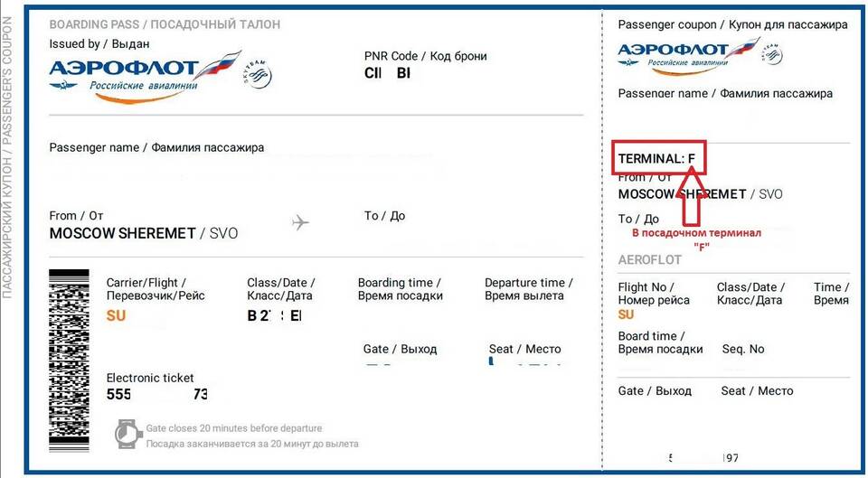Click the Seq. No label on coupon
868x478 pixels.
pyautogui.click(x=743, y=349)
